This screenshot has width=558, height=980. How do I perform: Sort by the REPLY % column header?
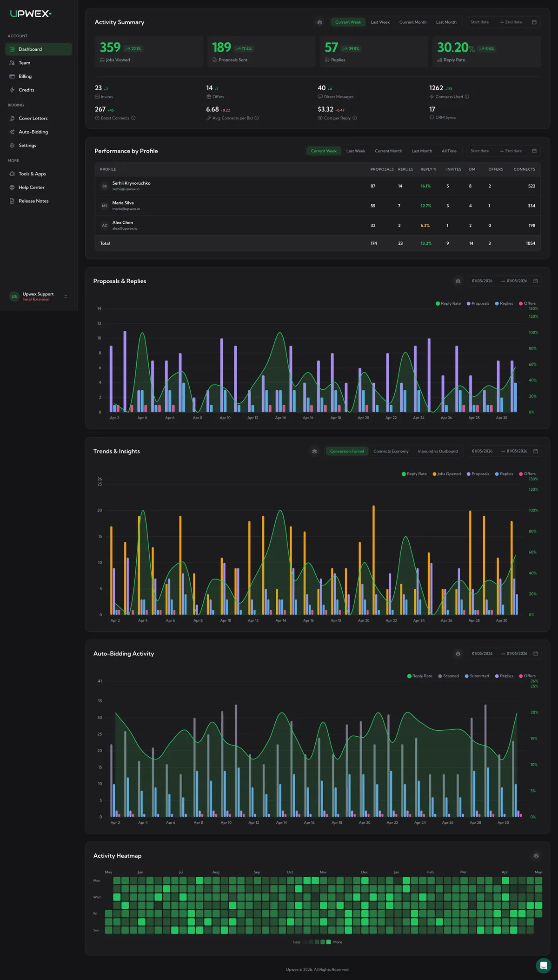point(428,169)
